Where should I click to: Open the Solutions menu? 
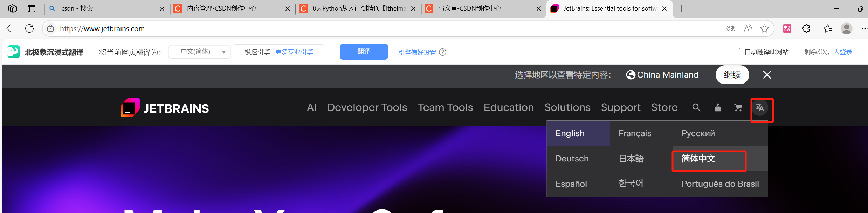[567, 107]
